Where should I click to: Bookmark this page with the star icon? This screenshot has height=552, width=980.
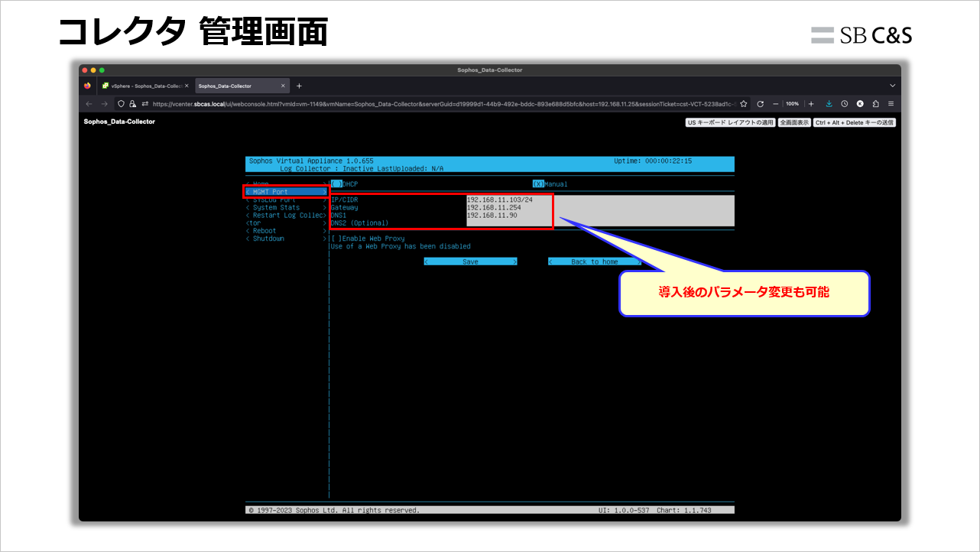pyautogui.click(x=743, y=104)
